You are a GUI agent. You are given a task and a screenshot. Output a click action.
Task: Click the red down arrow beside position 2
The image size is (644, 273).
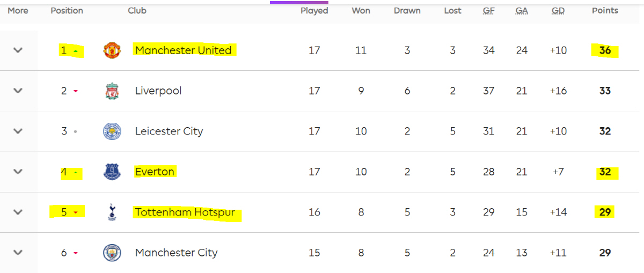point(76,91)
